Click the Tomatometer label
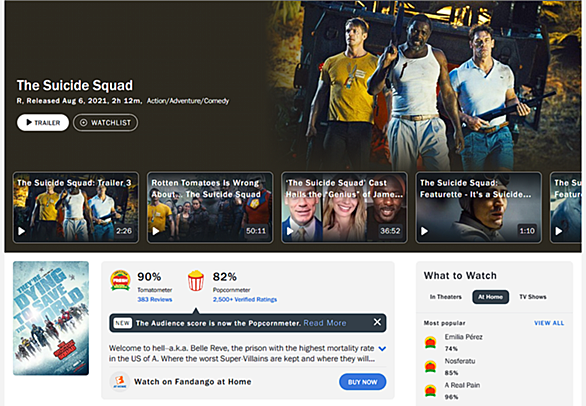Viewport: 586px width, 406px height. coord(155,290)
